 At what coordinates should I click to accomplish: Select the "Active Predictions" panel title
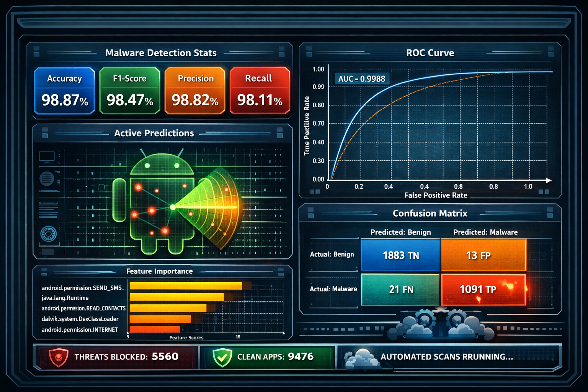coord(154,133)
